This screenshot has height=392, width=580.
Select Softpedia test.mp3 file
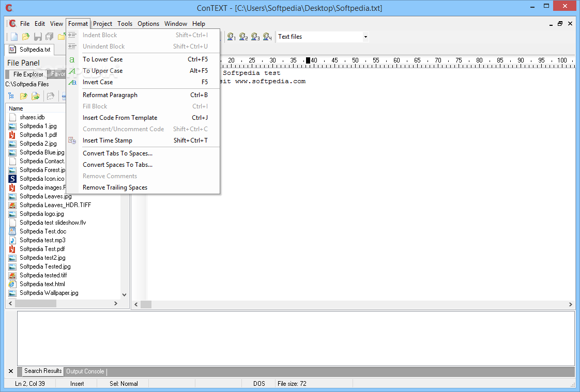point(42,240)
